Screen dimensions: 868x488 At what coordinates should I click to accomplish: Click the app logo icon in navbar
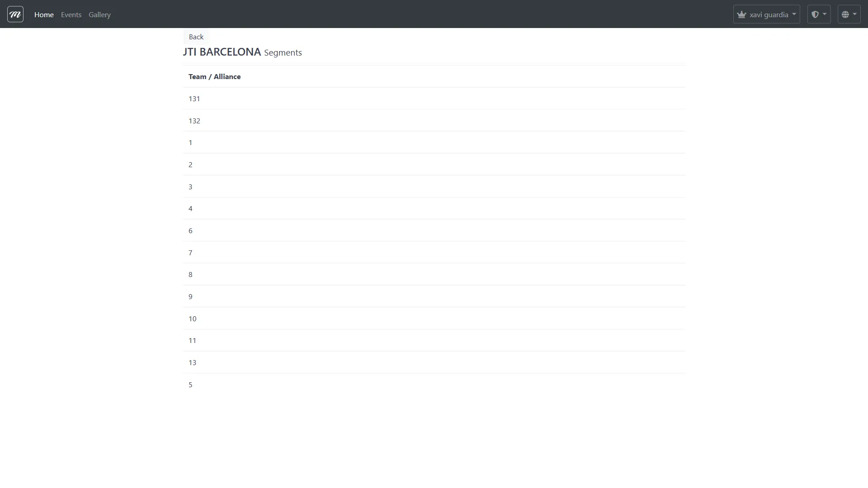15,14
